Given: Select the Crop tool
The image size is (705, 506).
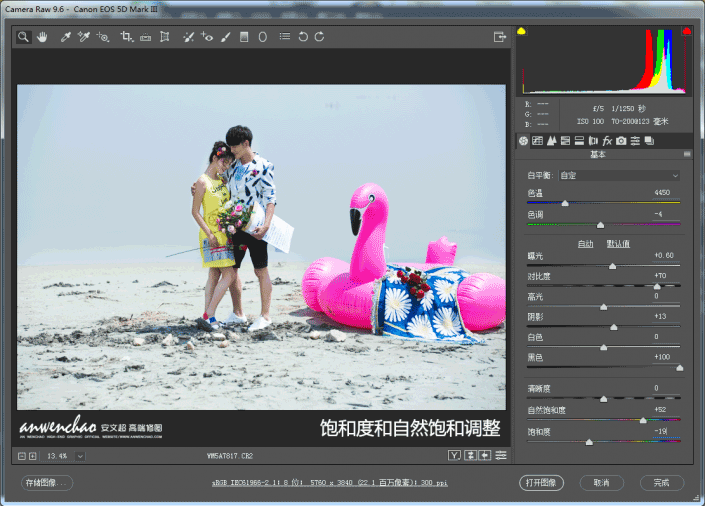Looking at the screenshot, I should tap(126, 37).
